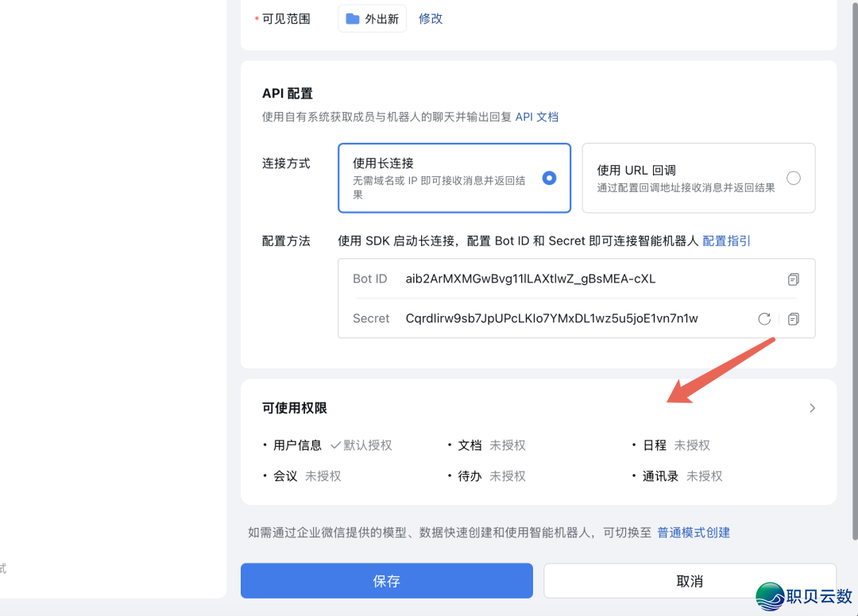Click the checkmark next to 默认授权
Viewport: 858px width, 616px height.
(334, 445)
